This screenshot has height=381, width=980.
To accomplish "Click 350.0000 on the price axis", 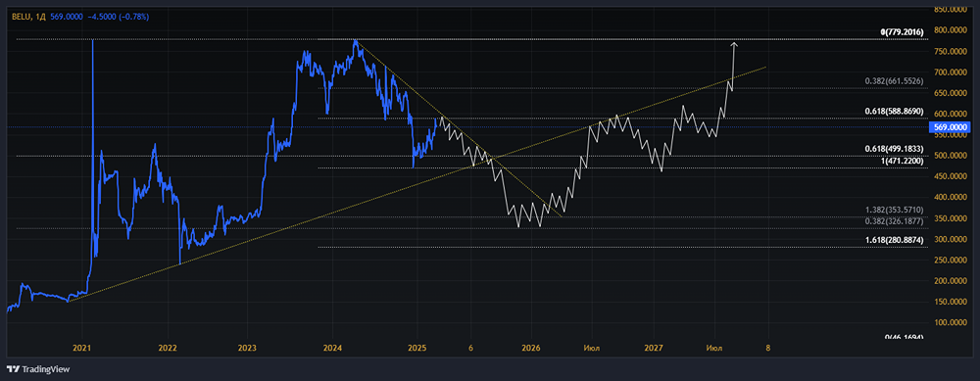I will [952, 218].
